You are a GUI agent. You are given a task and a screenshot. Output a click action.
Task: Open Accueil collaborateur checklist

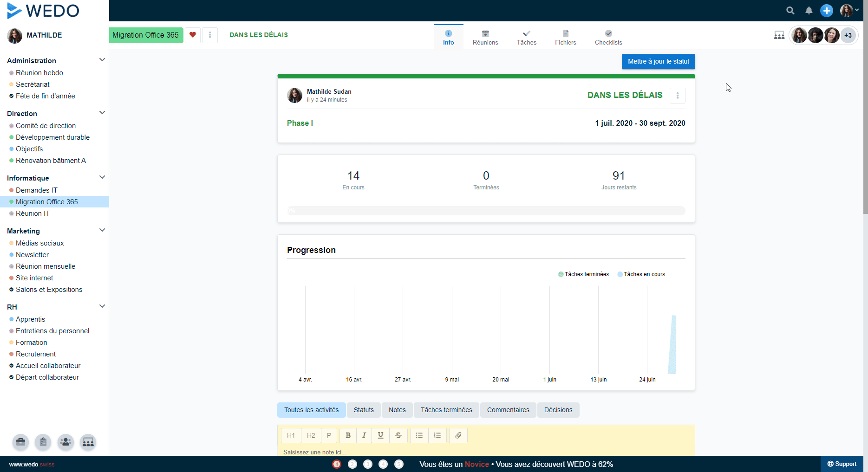coord(48,366)
